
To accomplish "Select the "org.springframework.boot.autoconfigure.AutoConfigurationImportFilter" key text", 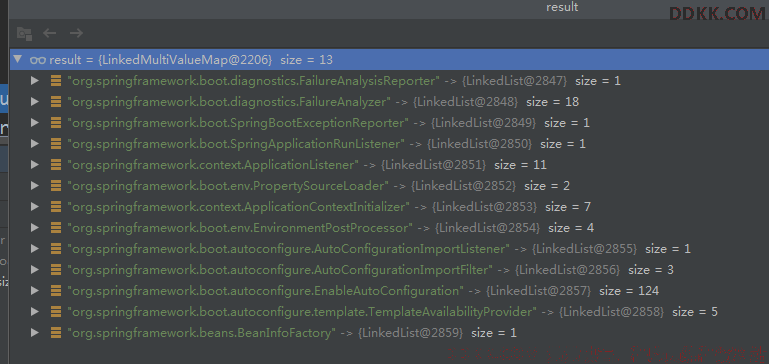I will pyautogui.click(x=280, y=270).
